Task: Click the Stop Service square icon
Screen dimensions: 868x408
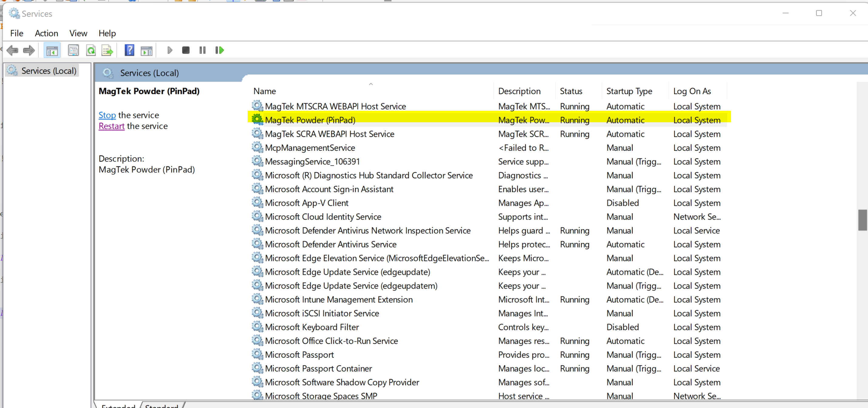Action: point(186,51)
